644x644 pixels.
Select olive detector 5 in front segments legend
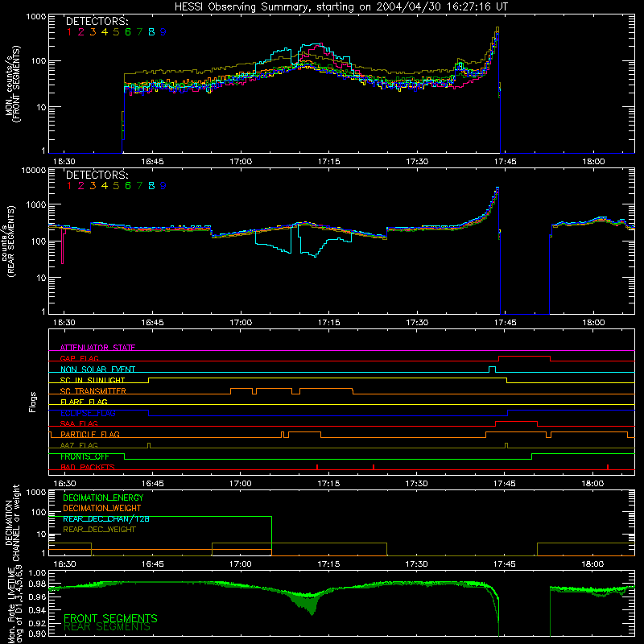(116, 32)
